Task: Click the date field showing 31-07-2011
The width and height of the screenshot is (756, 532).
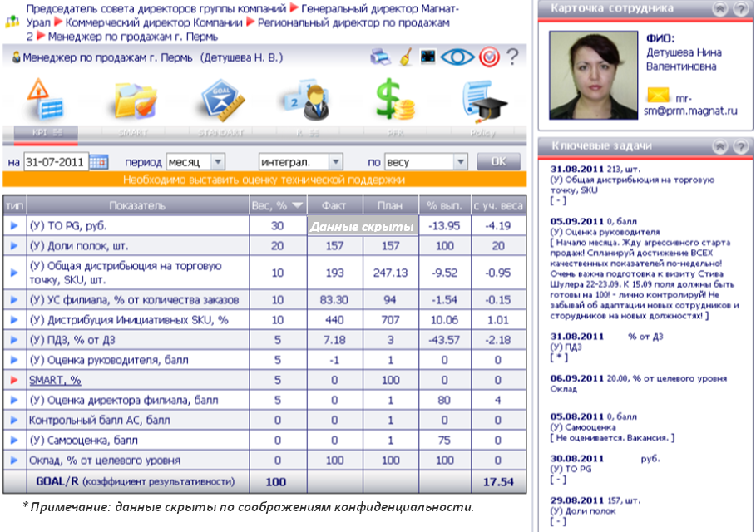Action: coord(56,162)
